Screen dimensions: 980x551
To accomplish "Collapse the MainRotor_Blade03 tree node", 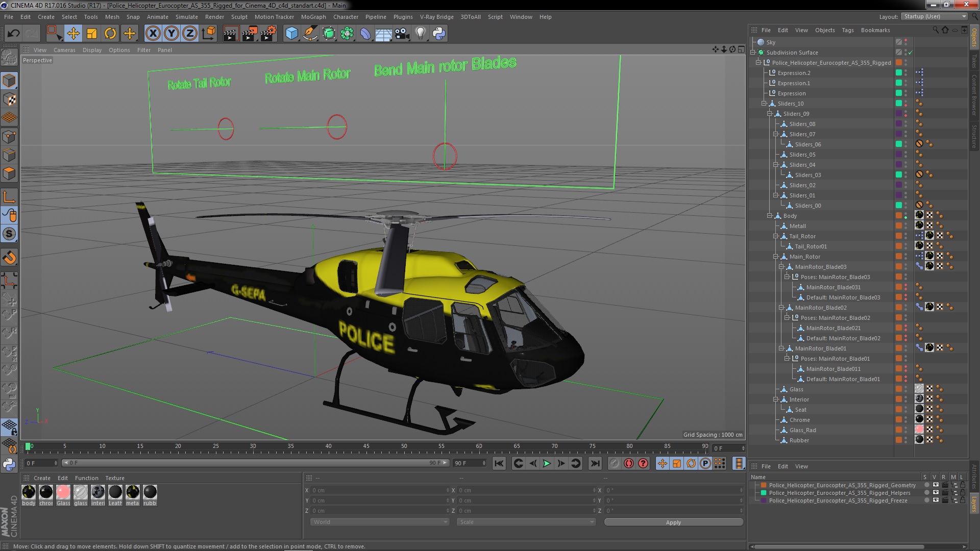I will (781, 267).
